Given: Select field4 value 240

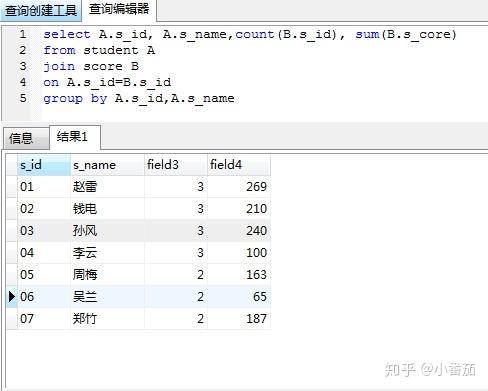Looking at the screenshot, I should 239,231.
